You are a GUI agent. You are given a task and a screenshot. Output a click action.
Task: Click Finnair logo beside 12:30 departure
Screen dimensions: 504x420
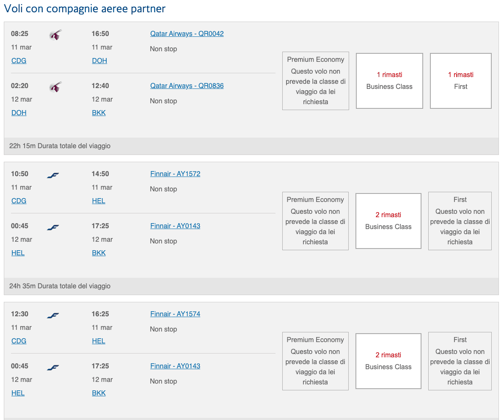pyautogui.click(x=53, y=315)
